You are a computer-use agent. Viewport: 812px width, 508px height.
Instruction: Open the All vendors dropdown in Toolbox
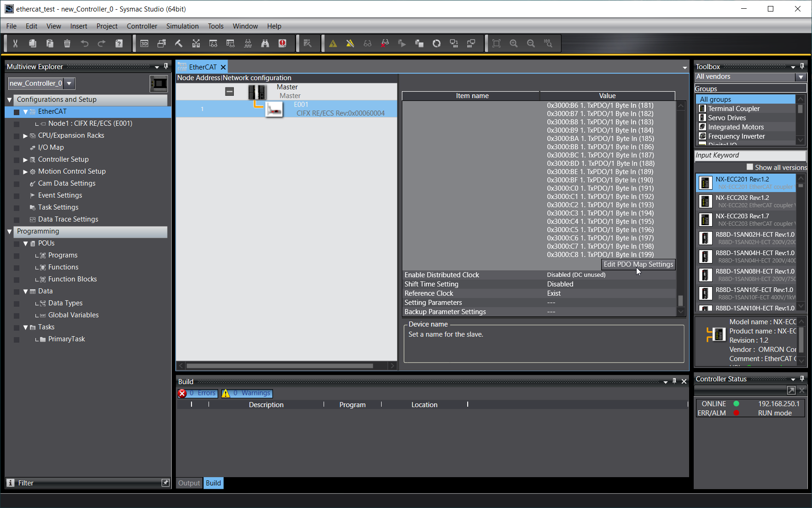[x=801, y=77]
